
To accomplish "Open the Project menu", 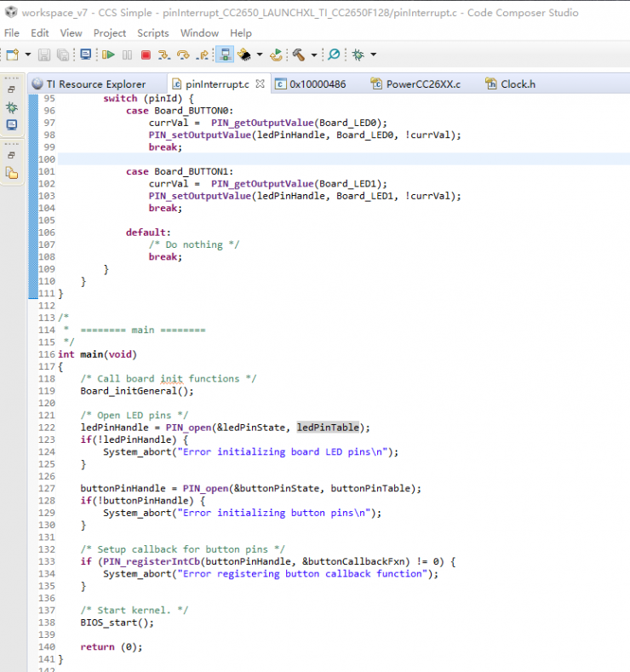I will click(x=110, y=33).
